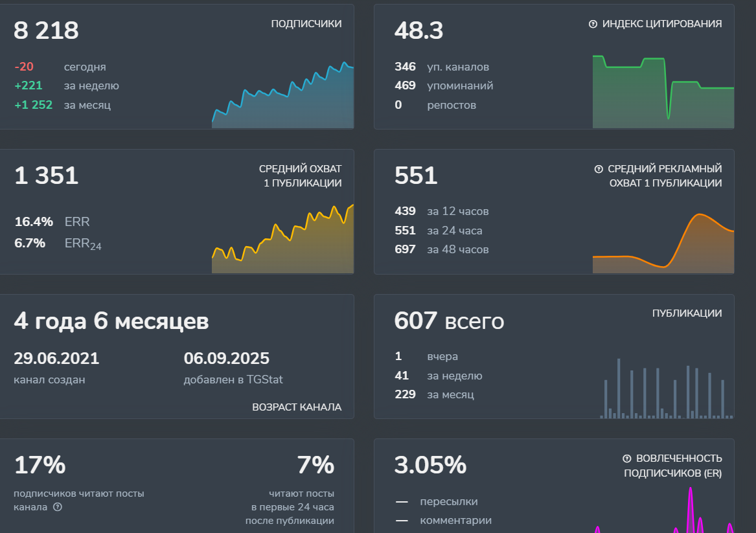Click the green citation index chart
Viewport: 756px width, 533px height.
(663, 91)
